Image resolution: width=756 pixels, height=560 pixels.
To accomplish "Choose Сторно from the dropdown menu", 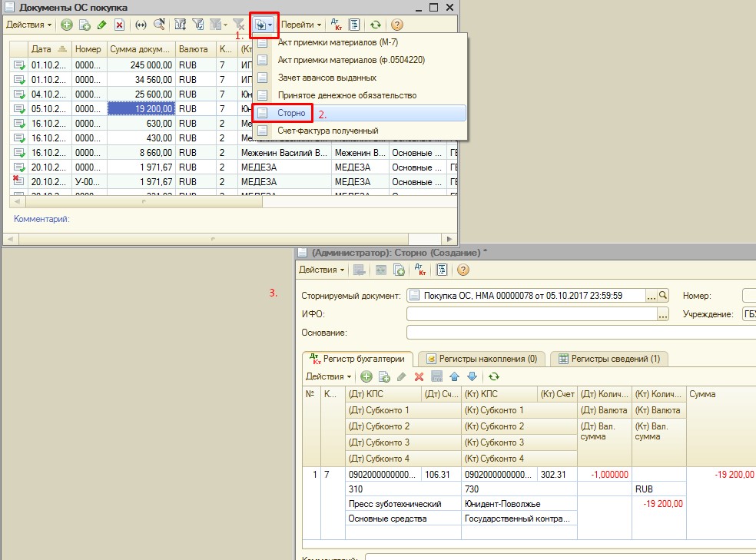I will pos(292,113).
